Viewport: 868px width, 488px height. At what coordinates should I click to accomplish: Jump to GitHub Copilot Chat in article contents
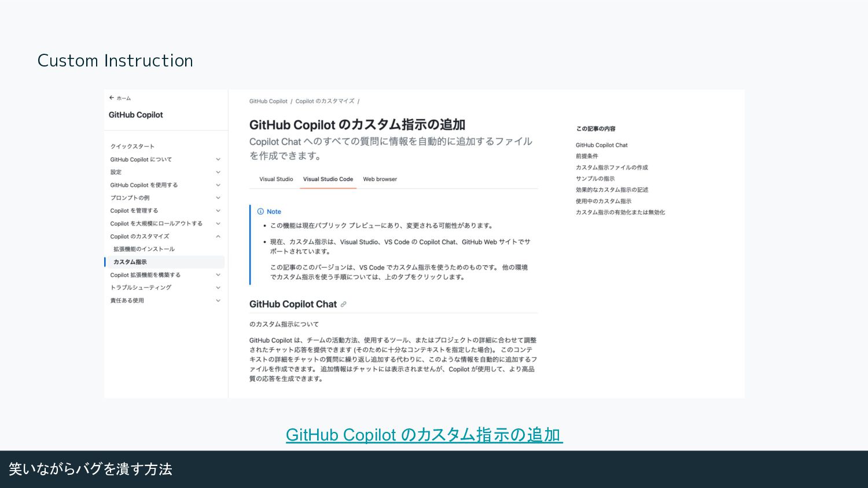602,145
